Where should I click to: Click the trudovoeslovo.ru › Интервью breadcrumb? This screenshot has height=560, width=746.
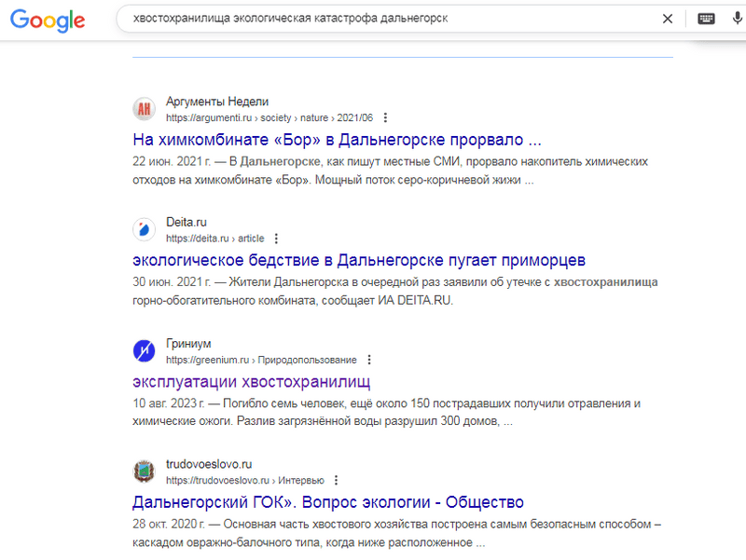[245, 480]
